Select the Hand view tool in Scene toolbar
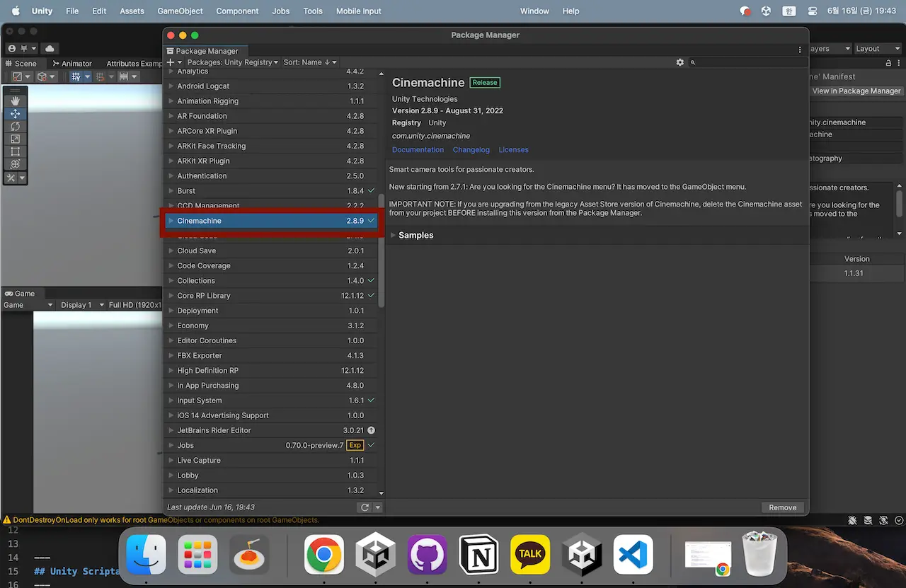The height and width of the screenshot is (588, 906). [15, 100]
